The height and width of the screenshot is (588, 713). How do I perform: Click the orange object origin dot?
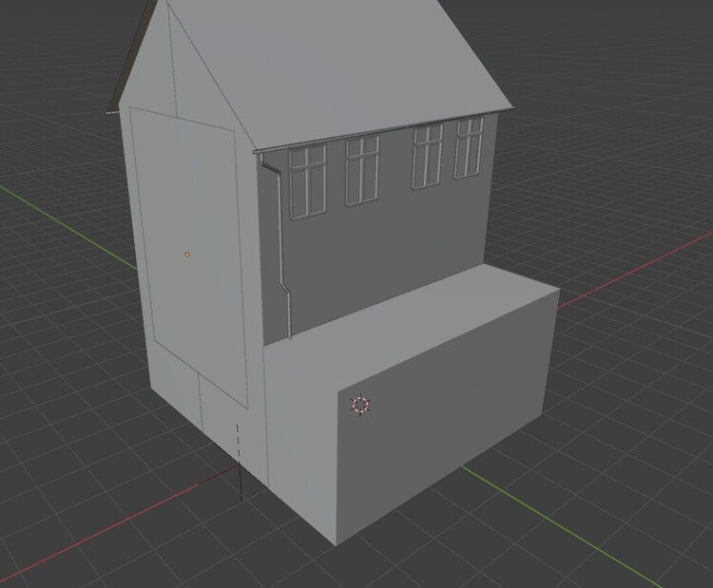click(x=187, y=255)
